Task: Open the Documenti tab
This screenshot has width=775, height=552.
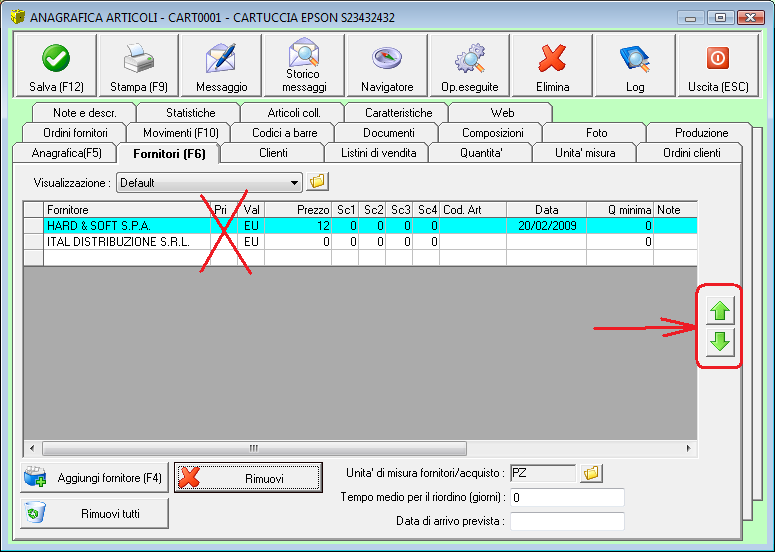Action: coord(388,132)
